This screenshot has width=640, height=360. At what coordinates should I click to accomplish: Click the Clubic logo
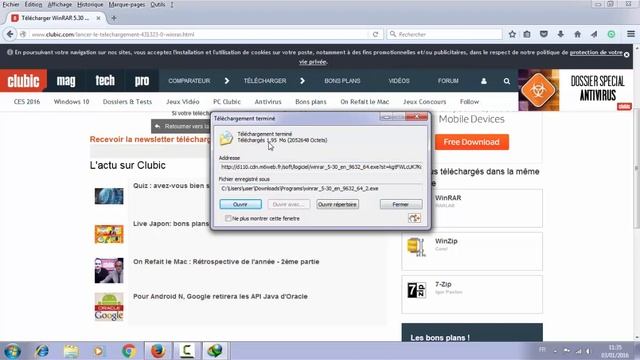24,81
